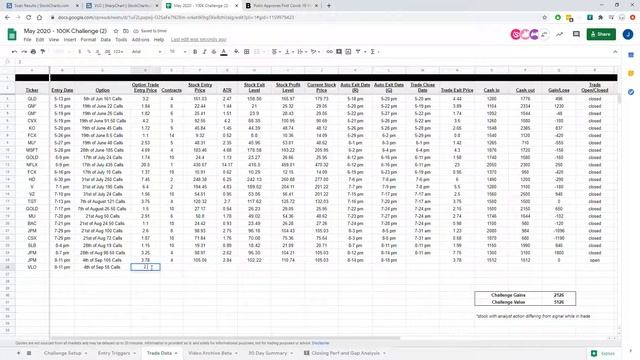This screenshot has height=360, width=640.
Task: Click the green Share button
Action: click(601, 34)
